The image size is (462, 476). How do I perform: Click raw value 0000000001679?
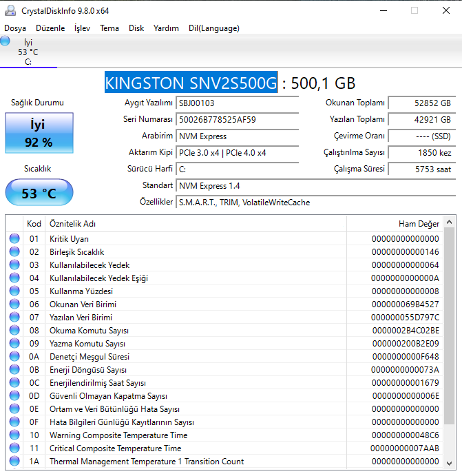[406, 382]
